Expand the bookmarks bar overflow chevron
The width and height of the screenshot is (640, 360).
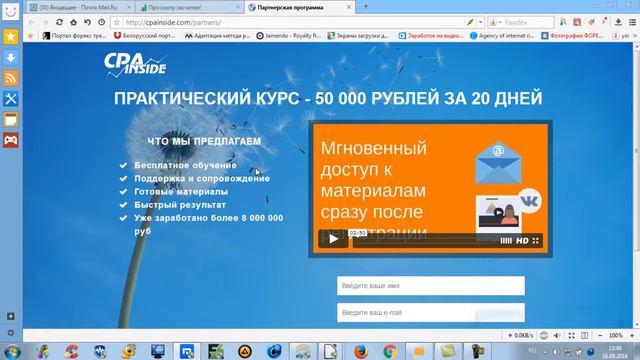tap(635, 36)
